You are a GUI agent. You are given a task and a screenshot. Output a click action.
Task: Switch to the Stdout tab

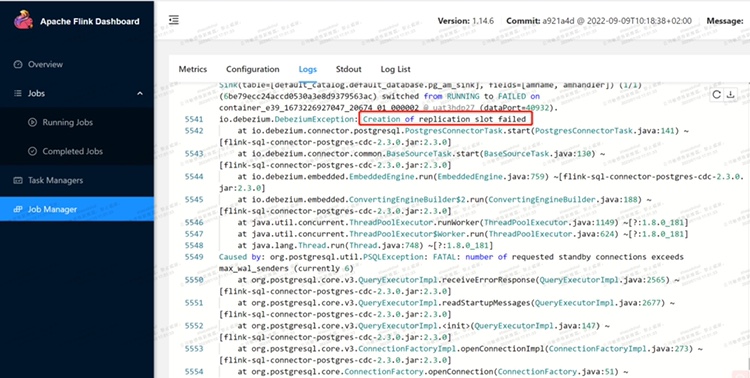coord(348,69)
